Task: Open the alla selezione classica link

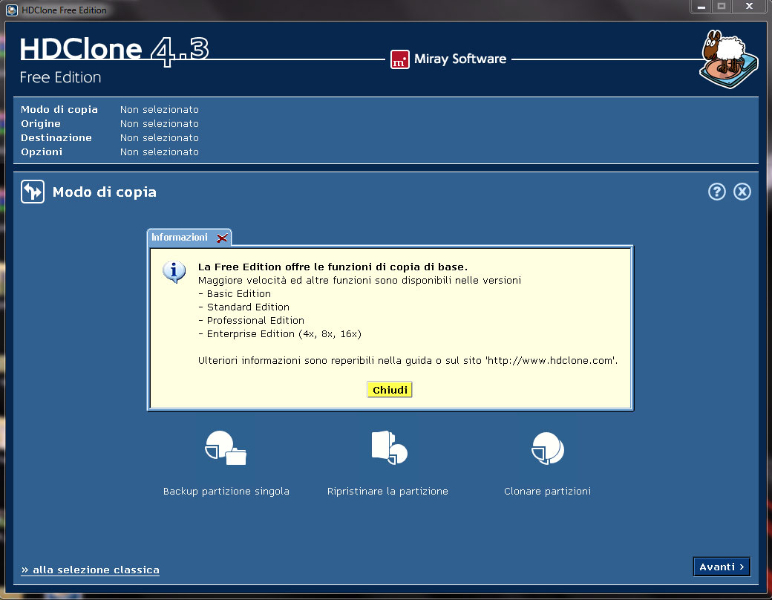Action: [x=90, y=570]
